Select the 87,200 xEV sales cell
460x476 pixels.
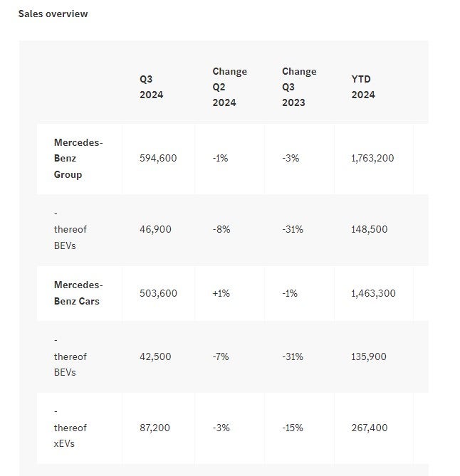click(x=155, y=428)
